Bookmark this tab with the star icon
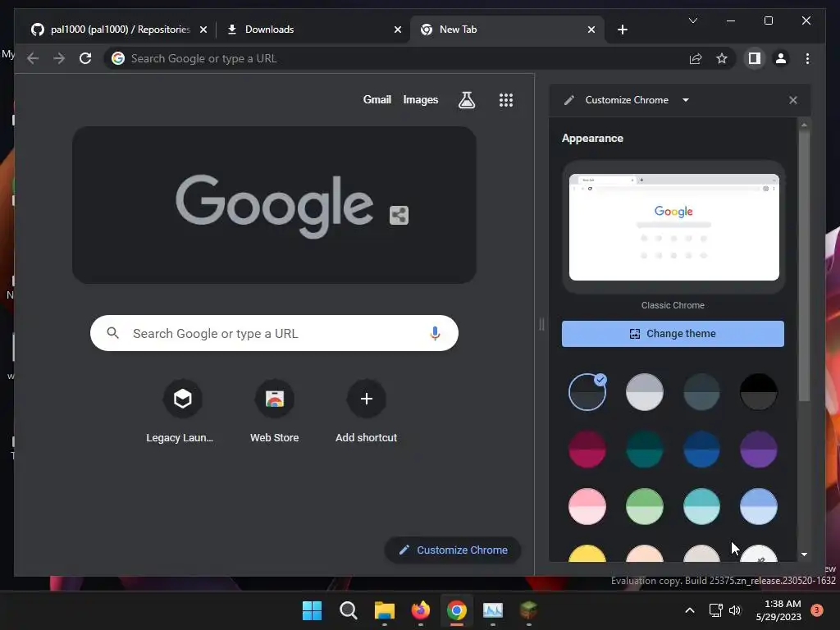Screen dimensions: 840x630 [x=722, y=58]
